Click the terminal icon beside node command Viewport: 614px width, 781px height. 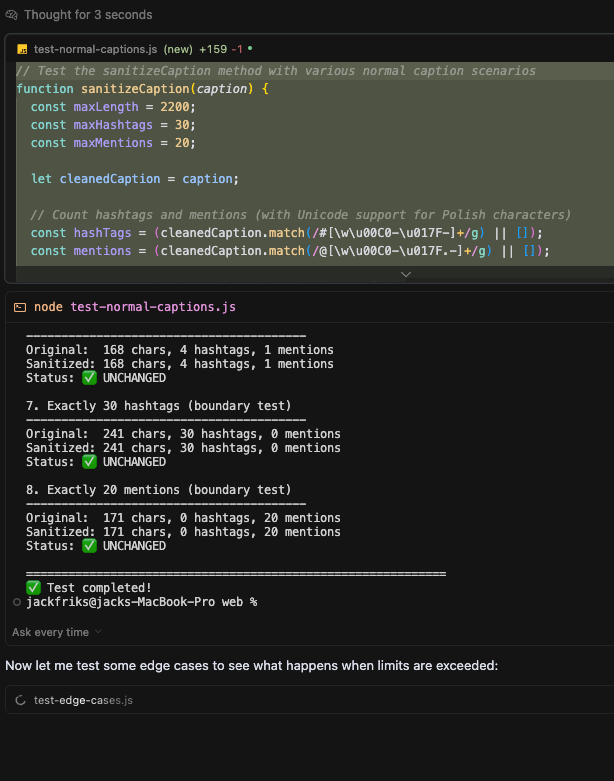point(20,307)
